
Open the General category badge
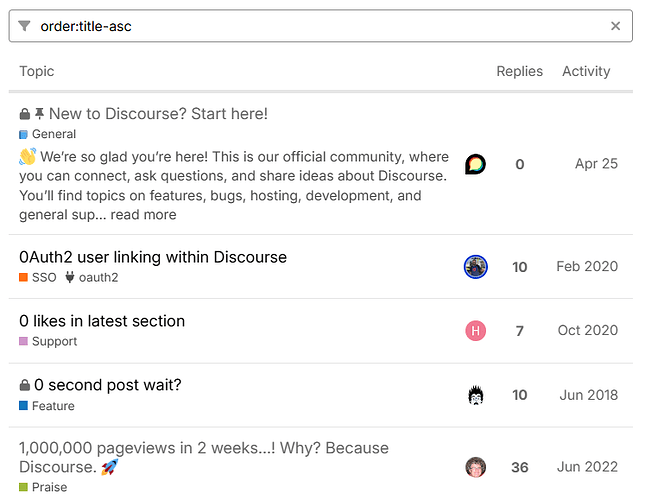point(48,134)
